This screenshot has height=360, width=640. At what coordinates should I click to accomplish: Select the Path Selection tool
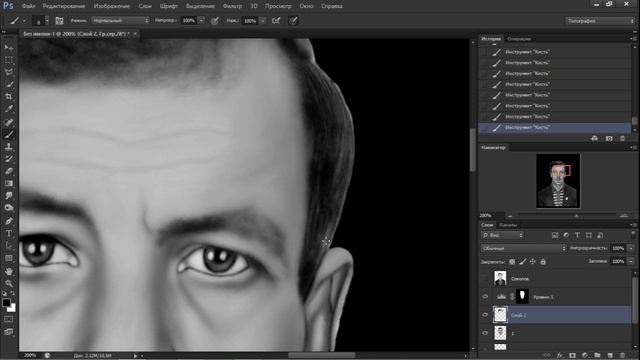(x=9, y=246)
